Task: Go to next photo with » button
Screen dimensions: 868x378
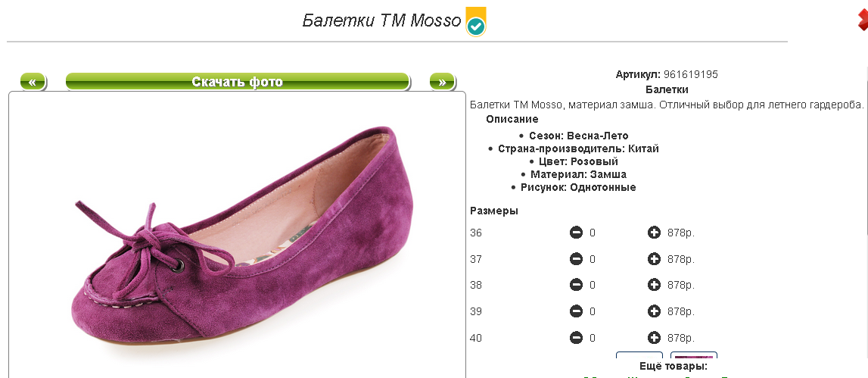Action: 442,82
